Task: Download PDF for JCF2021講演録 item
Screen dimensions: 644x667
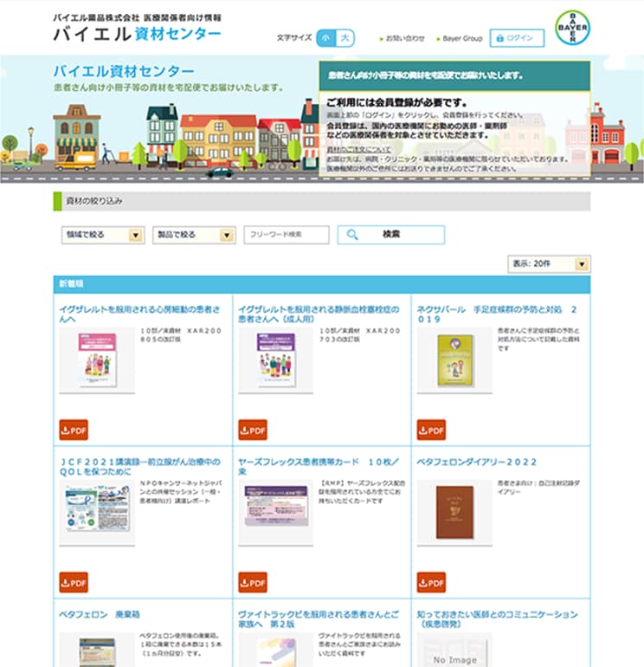Action: [x=74, y=582]
